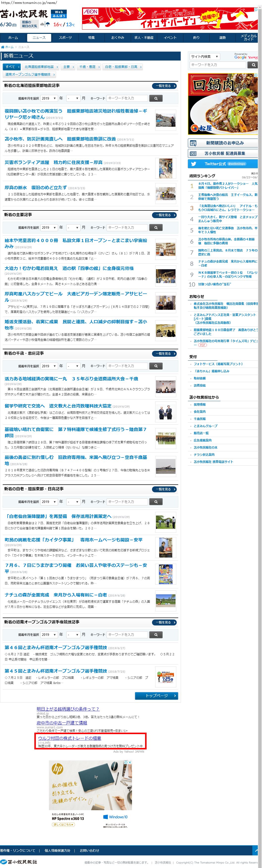The image size is (262, 868).
Task: Select スポーツ in the main navigation
Action: click(65, 38)
